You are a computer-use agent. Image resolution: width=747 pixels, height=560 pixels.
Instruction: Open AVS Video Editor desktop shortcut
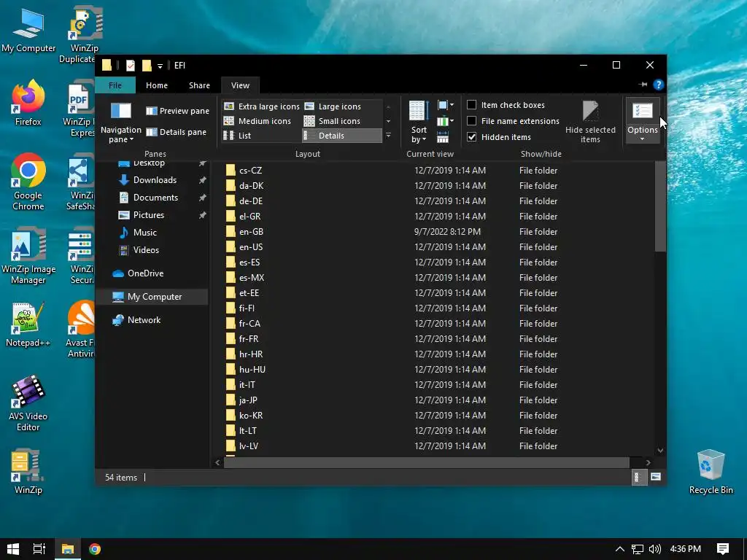point(28,403)
